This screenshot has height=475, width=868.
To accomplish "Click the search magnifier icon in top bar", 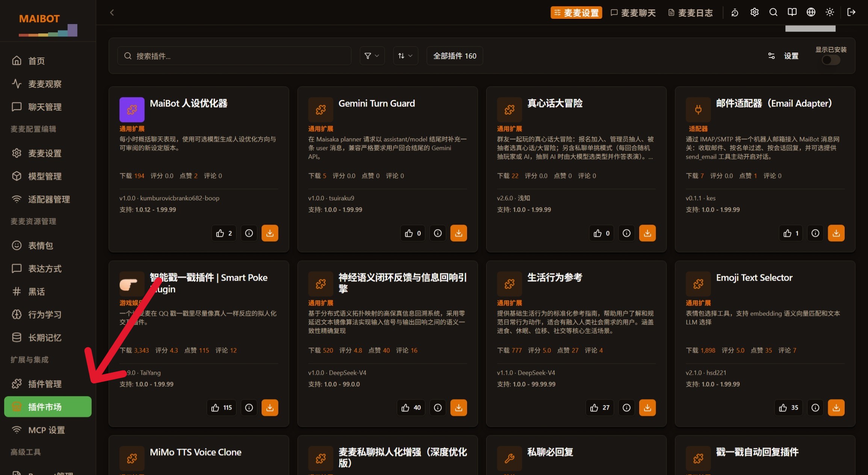I will [773, 12].
